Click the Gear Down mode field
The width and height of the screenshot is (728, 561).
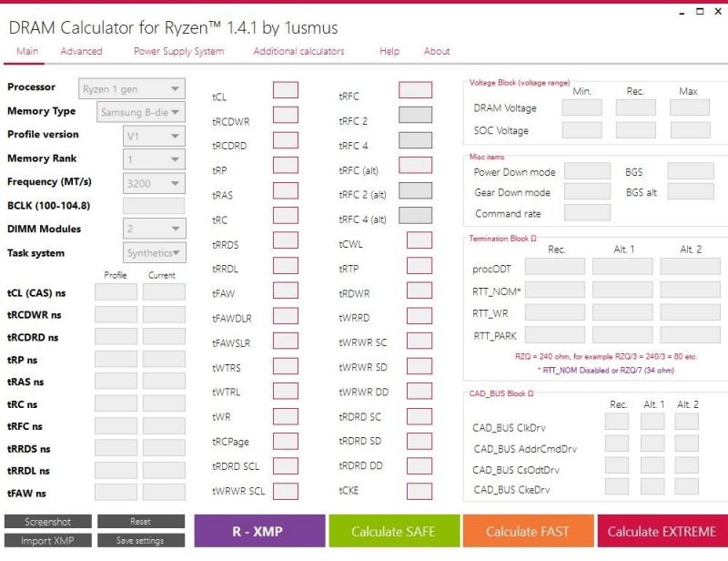coord(587,191)
